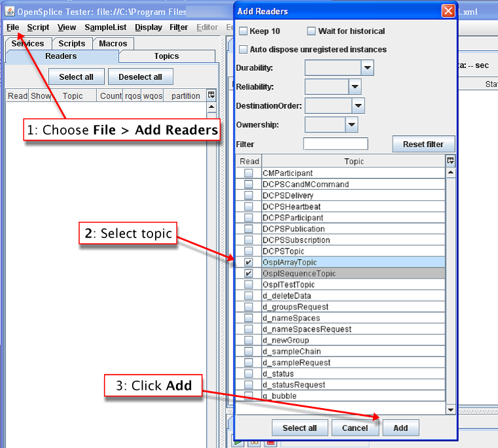
Task: Click the Reset filter button
Action: 423,144
